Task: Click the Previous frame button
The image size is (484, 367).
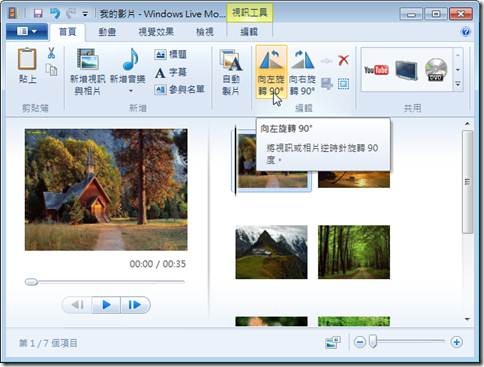Action: (78, 305)
